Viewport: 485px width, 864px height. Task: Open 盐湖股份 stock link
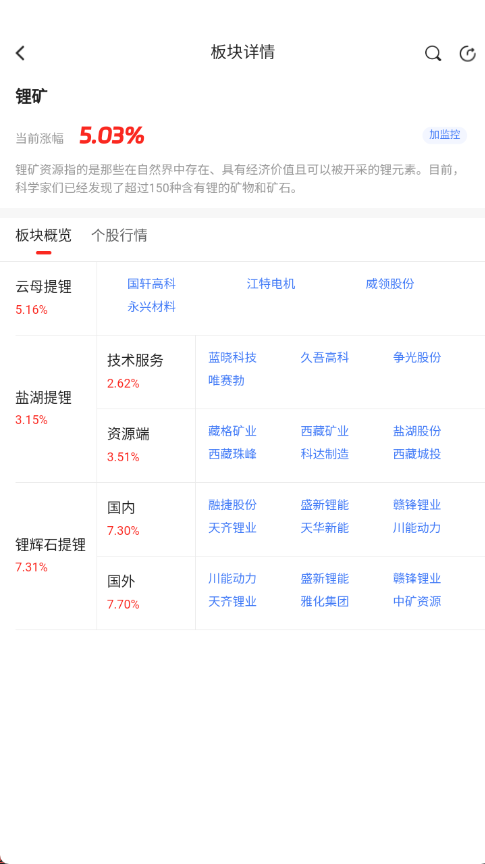tap(417, 431)
